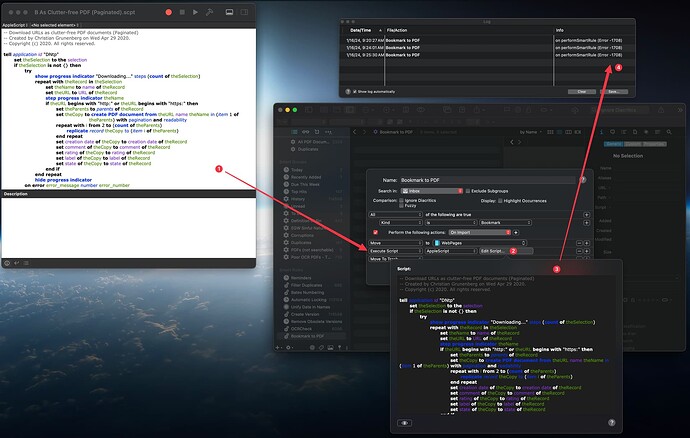
Task: Clear the log entries
Action: click(581, 92)
